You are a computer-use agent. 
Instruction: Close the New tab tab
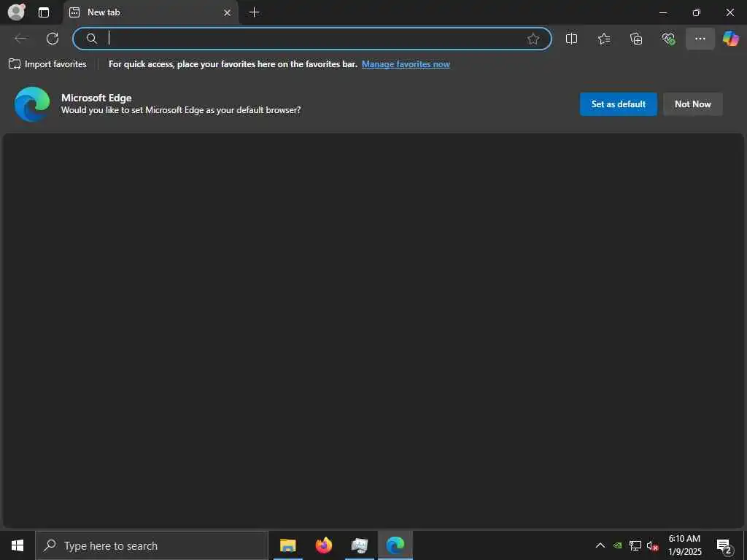228,12
